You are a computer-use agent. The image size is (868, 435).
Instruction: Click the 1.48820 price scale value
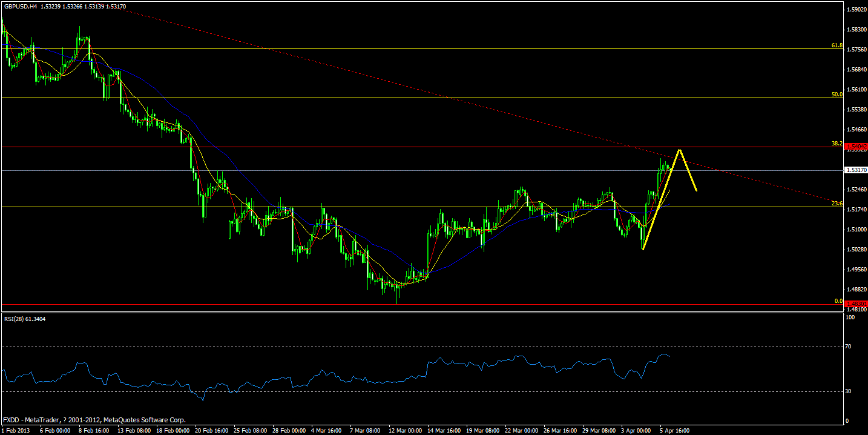coord(857,290)
